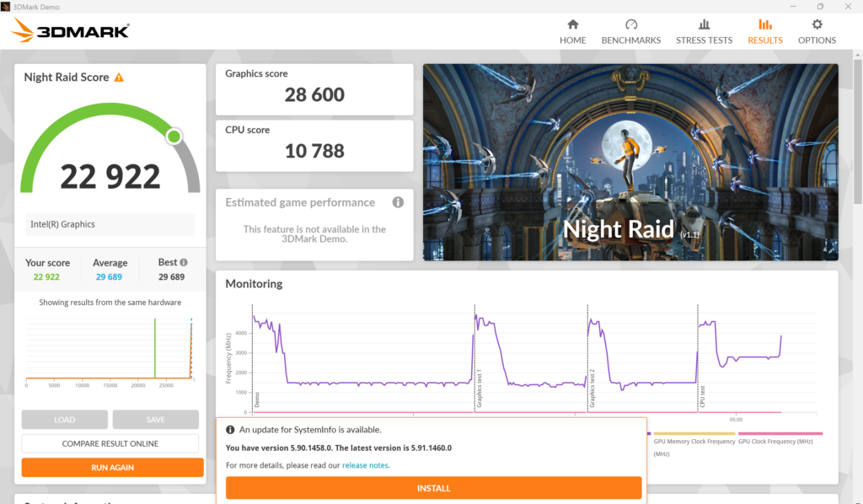Viewport: 863px width, 504px height.
Task: Minimize the 3DMark Demo window
Action: pyautogui.click(x=793, y=7)
